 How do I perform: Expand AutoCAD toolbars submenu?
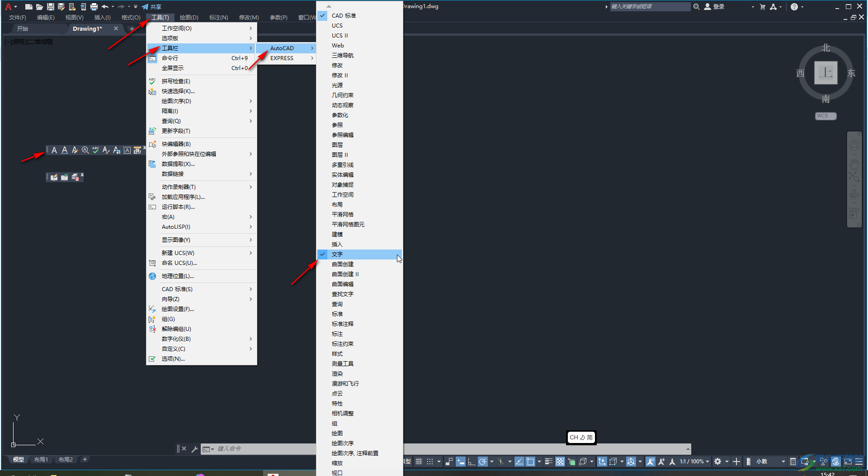(x=286, y=48)
